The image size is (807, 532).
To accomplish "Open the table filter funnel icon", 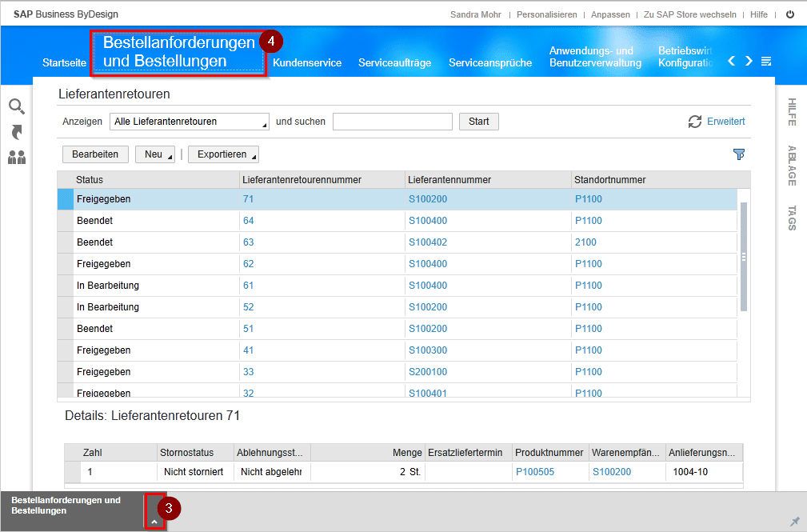I will (738, 154).
